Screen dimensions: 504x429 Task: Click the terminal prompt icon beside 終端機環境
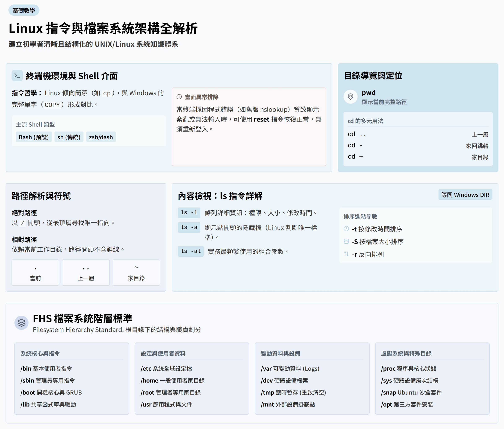click(17, 76)
